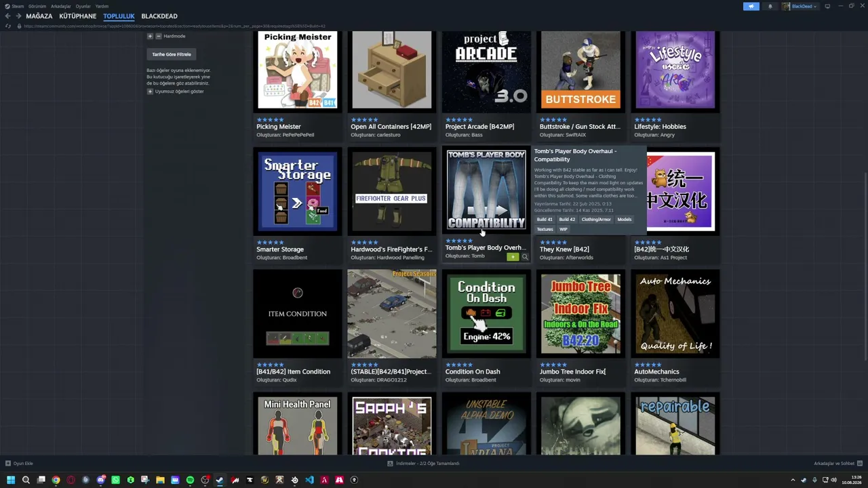Reload the workshop page

pos(7,26)
